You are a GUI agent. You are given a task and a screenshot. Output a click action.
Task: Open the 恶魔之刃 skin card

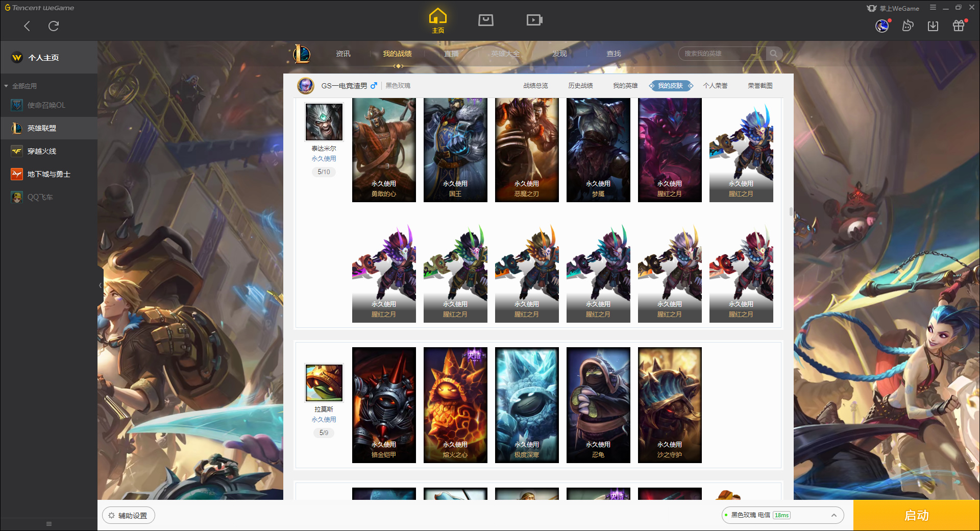[x=527, y=150]
